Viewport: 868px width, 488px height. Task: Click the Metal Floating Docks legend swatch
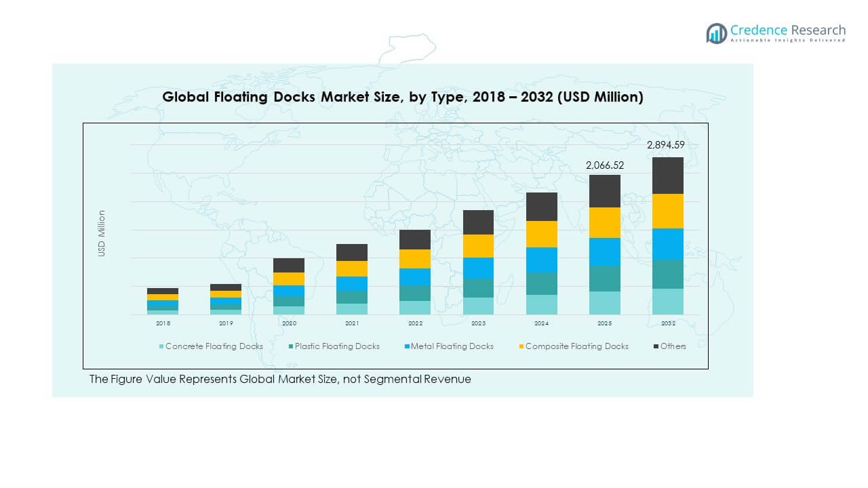pos(407,346)
